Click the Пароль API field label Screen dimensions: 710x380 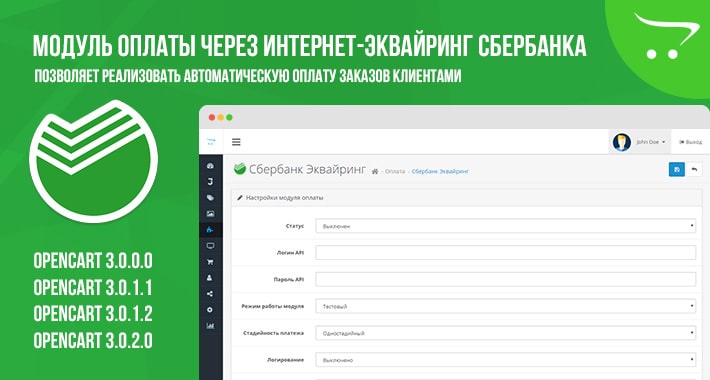[289, 279]
